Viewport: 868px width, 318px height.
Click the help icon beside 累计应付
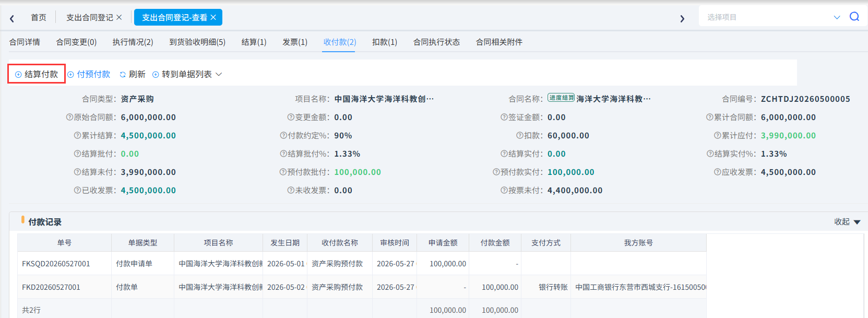pyautogui.click(x=718, y=136)
